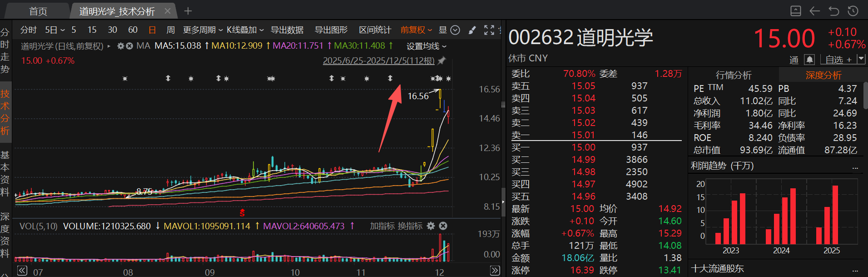Open MA indicator settings gear
The width and height of the screenshot is (868, 277).
pos(121,46)
